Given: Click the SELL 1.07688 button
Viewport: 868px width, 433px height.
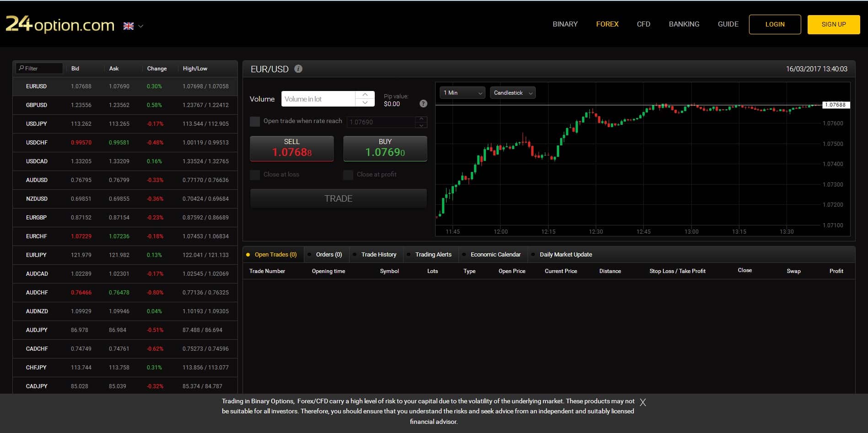Looking at the screenshot, I should point(291,148).
